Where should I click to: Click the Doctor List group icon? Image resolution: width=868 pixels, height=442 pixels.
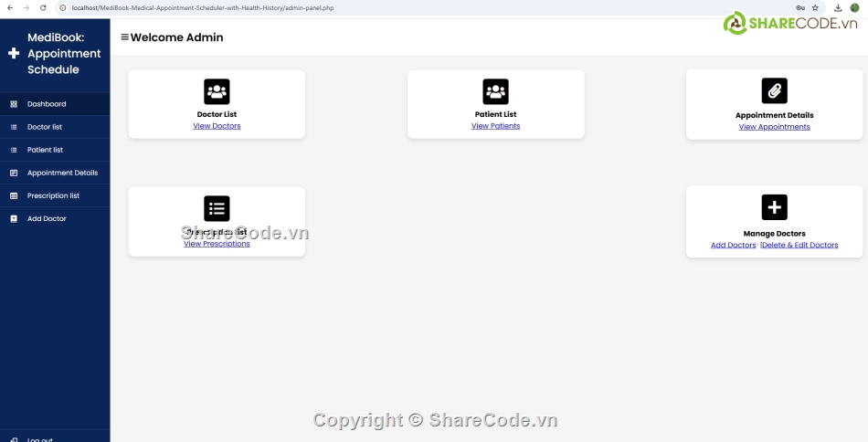point(217,91)
